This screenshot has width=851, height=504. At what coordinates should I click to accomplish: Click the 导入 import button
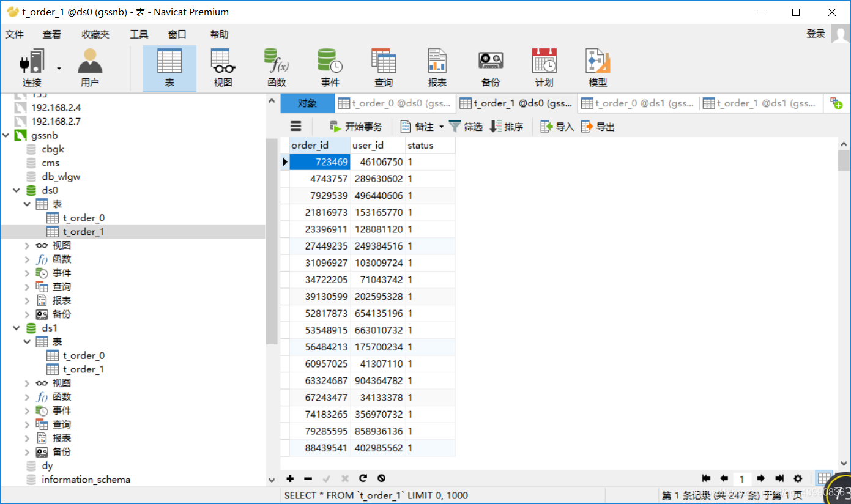pyautogui.click(x=557, y=127)
